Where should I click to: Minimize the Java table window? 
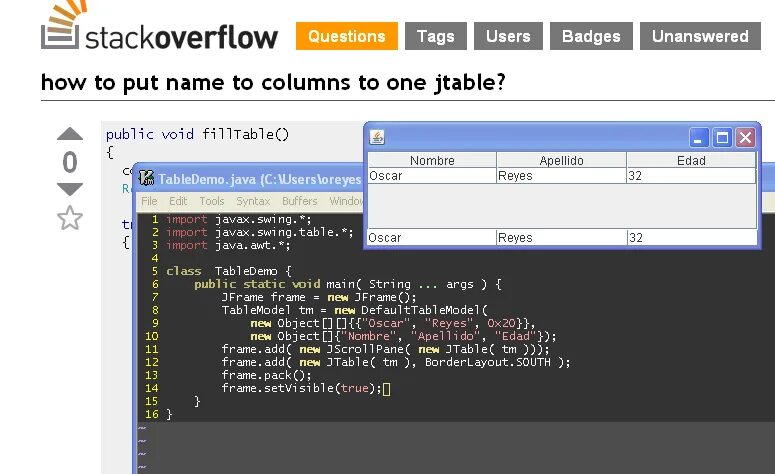pos(699,137)
